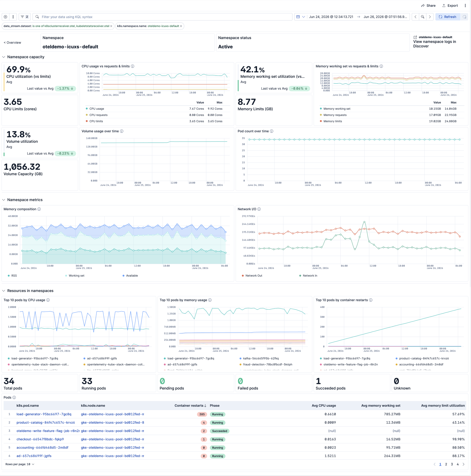Sort by Container restarts column
471x476 pixels.
[x=190, y=405]
